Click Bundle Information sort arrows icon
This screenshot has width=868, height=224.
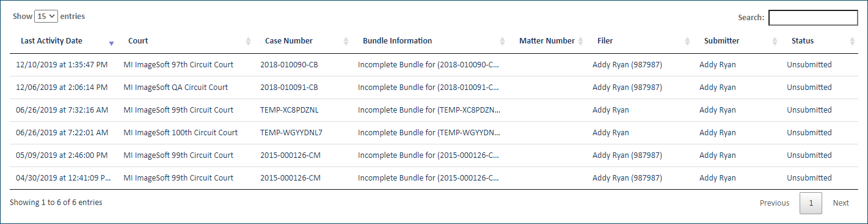[502, 41]
